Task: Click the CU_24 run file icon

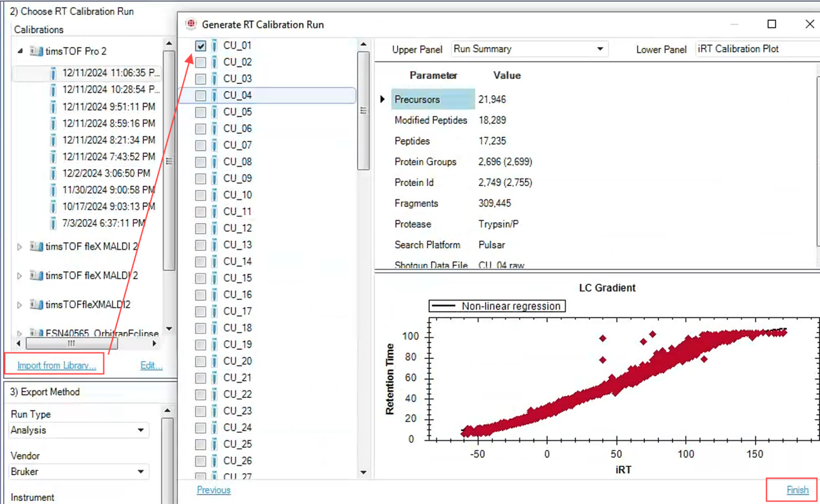Action: (x=215, y=428)
